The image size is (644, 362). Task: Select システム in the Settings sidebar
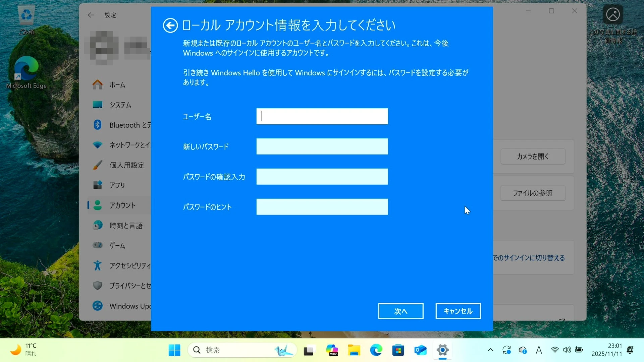click(120, 105)
